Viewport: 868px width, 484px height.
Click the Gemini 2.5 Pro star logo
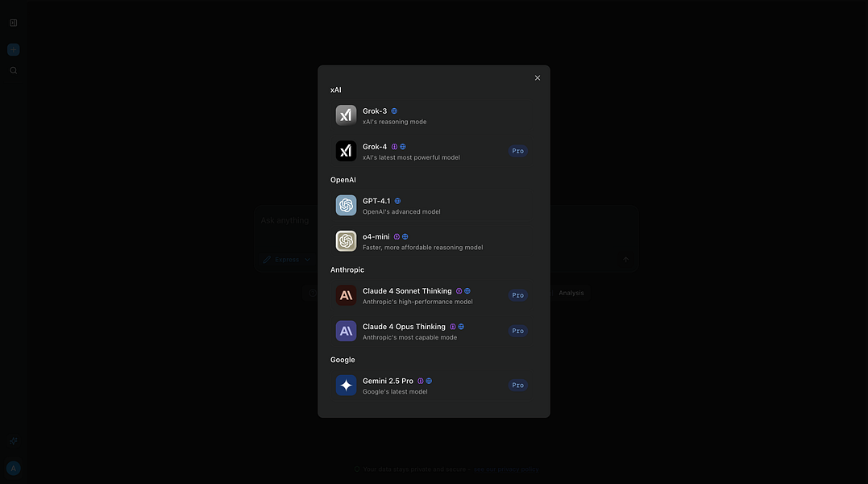click(346, 386)
